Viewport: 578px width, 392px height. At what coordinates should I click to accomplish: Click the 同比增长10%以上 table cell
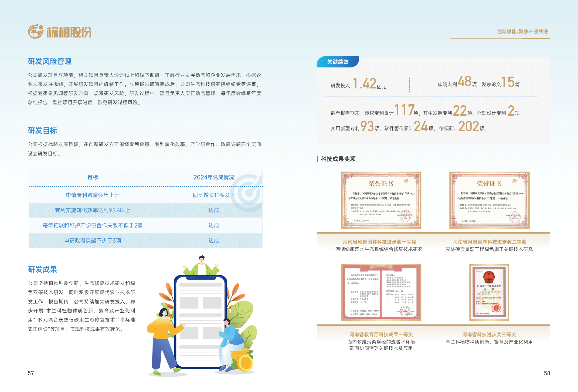pos(213,195)
